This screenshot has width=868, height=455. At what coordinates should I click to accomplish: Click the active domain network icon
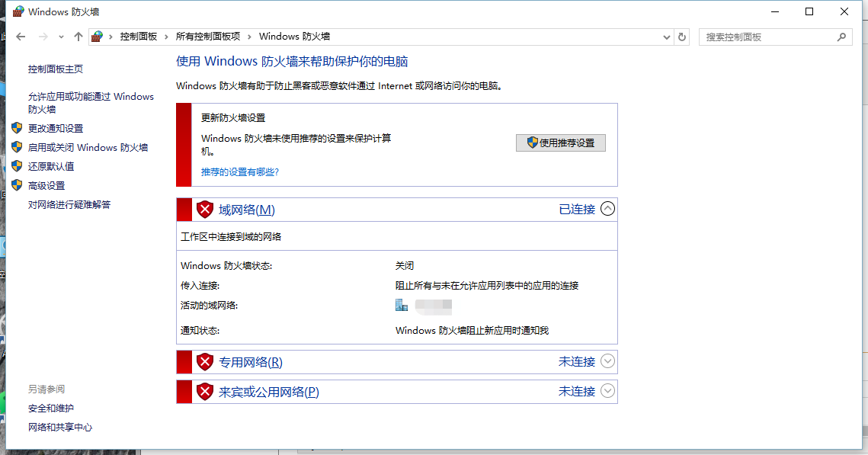click(x=402, y=306)
